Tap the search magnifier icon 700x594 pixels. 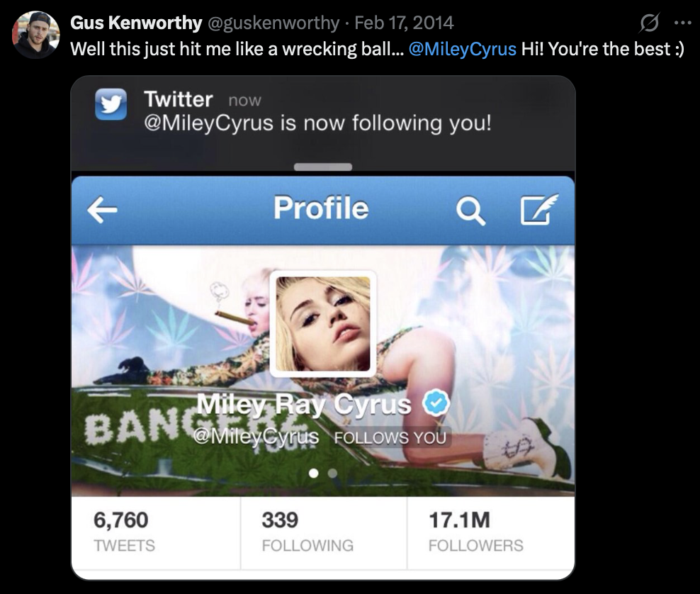pyautogui.click(x=470, y=211)
